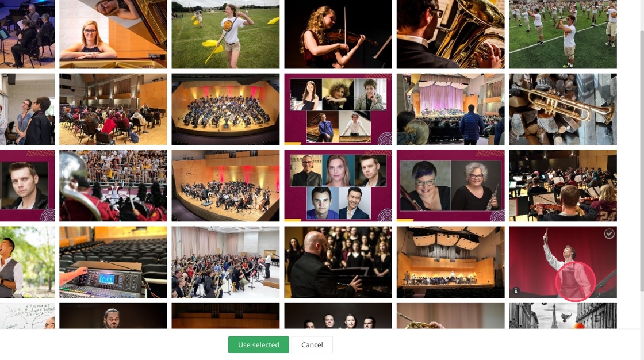Choose the audience facing pink-curtain stage photo
This screenshot has height=360, width=644.
click(x=450, y=109)
